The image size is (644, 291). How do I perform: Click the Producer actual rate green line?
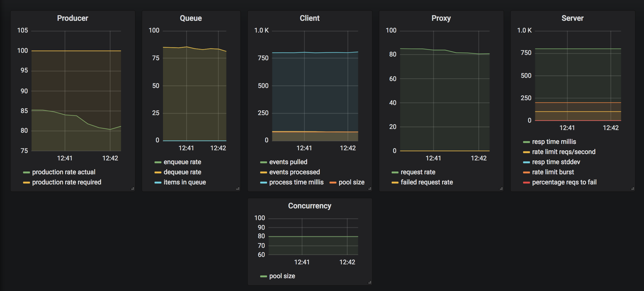(x=76, y=116)
